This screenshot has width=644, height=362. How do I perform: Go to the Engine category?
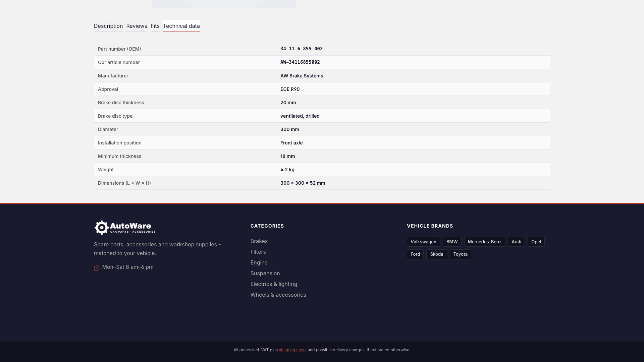(259, 263)
